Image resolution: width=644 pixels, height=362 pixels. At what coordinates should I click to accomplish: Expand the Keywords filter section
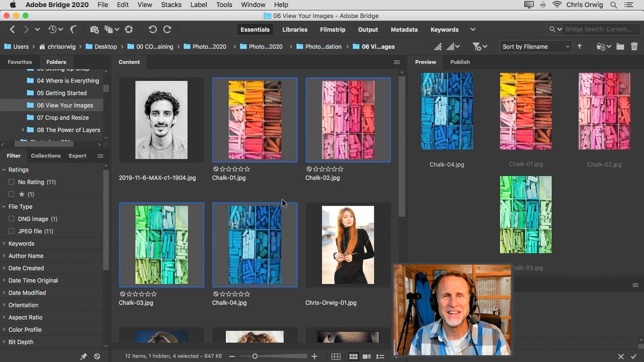[5, 243]
